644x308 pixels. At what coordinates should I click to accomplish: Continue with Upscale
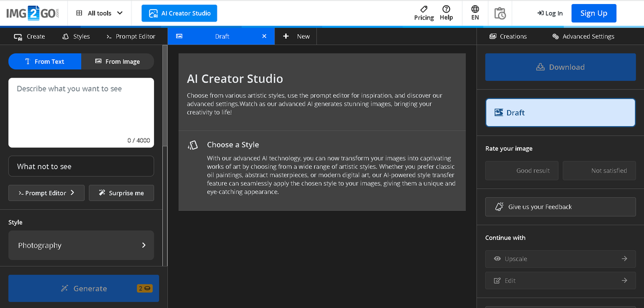[x=560, y=259]
